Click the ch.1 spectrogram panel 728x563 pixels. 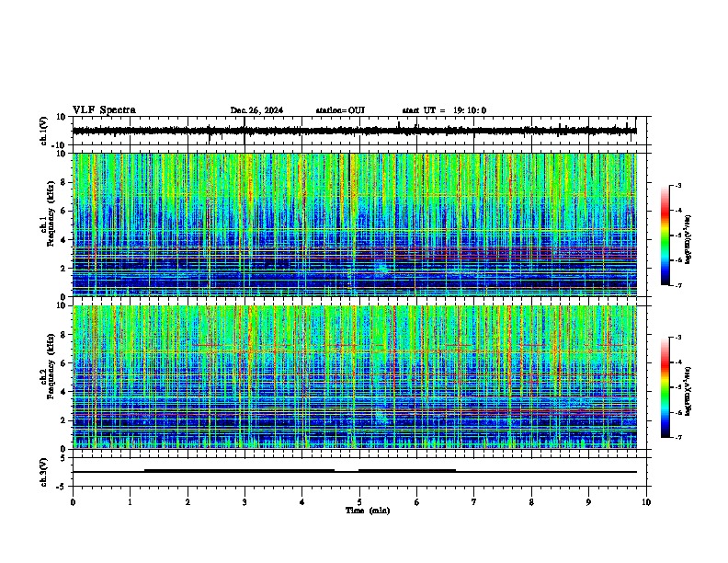[x=354, y=224]
